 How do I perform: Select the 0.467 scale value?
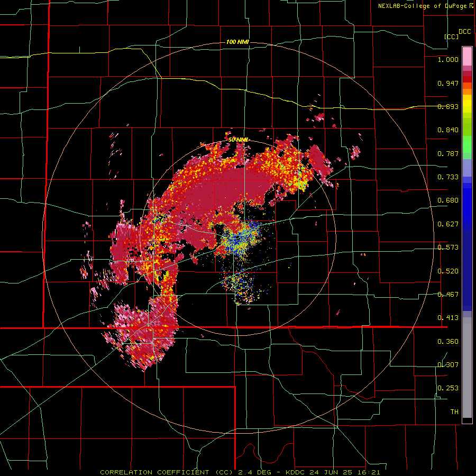click(x=448, y=295)
